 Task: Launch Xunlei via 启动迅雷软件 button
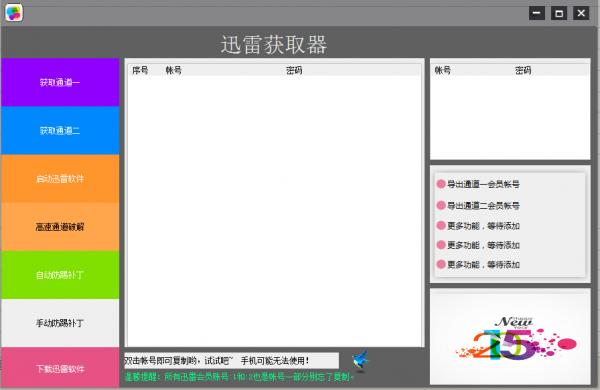pos(60,178)
